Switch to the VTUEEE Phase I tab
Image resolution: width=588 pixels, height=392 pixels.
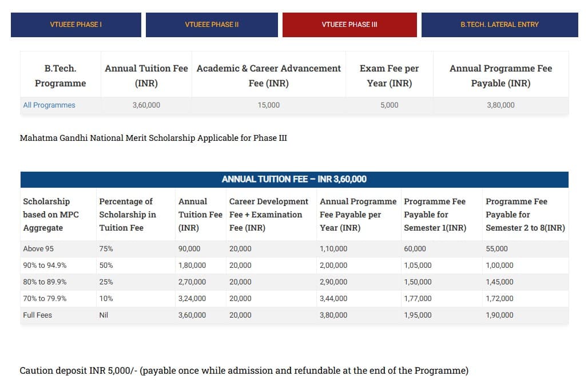pyautogui.click(x=76, y=25)
